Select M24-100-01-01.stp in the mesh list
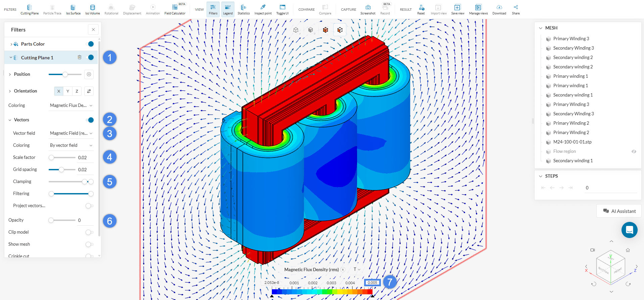Viewport: 644px width, 300px height. click(572, 142)
